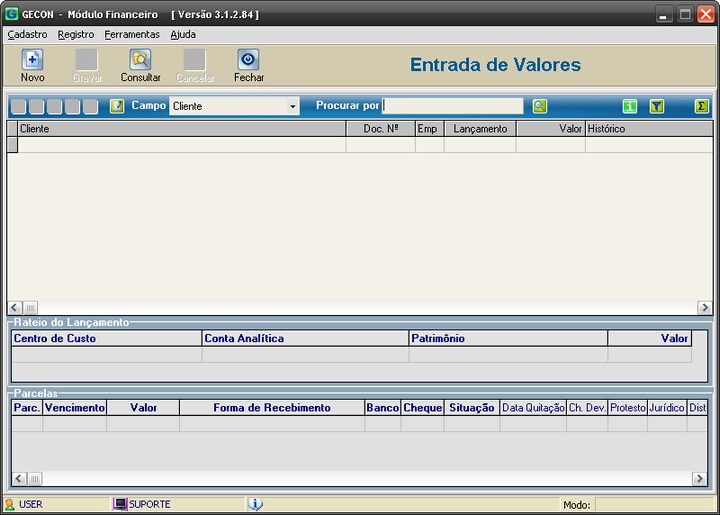Click the Histórico column header

coord(649,129)
